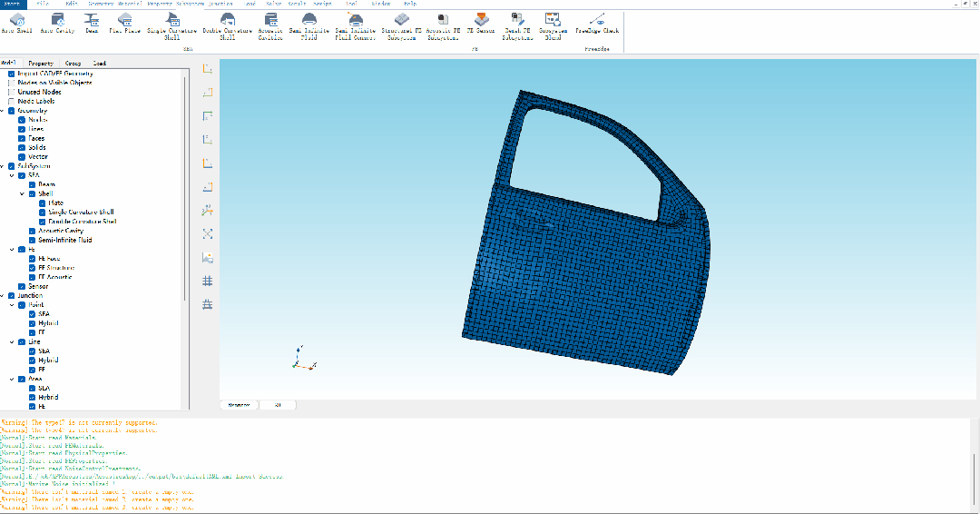Open the Window menu
Screen dimensions: 980x514
click(380, 4)
